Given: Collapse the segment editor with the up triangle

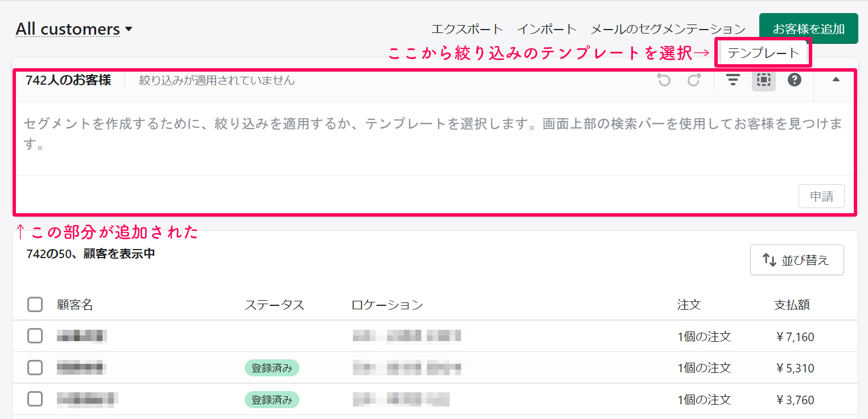Looking at the screenshot, I should [836, 80].
